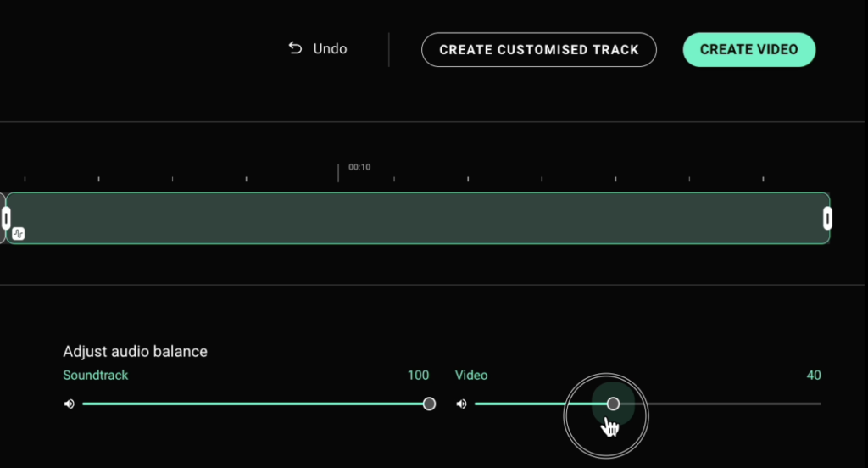This screenshot has width=868, height=468.
Task: Click the Video volume value 40
Action: tap(814, 376)
